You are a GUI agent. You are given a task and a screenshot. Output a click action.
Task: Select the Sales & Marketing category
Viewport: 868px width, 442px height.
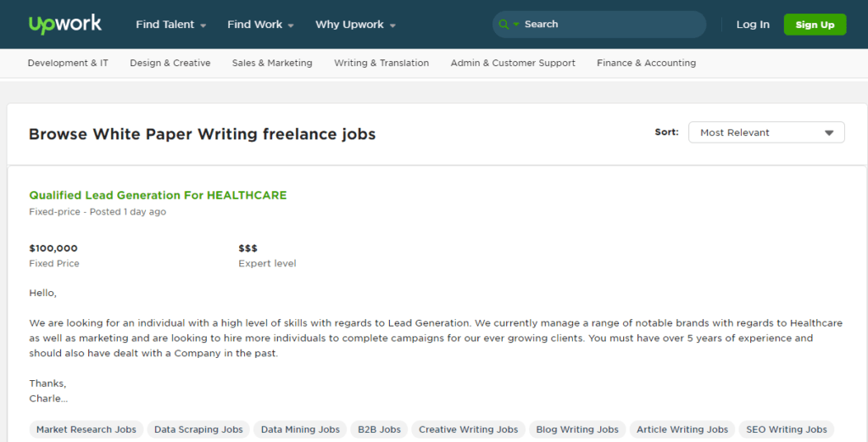(272, 63)
